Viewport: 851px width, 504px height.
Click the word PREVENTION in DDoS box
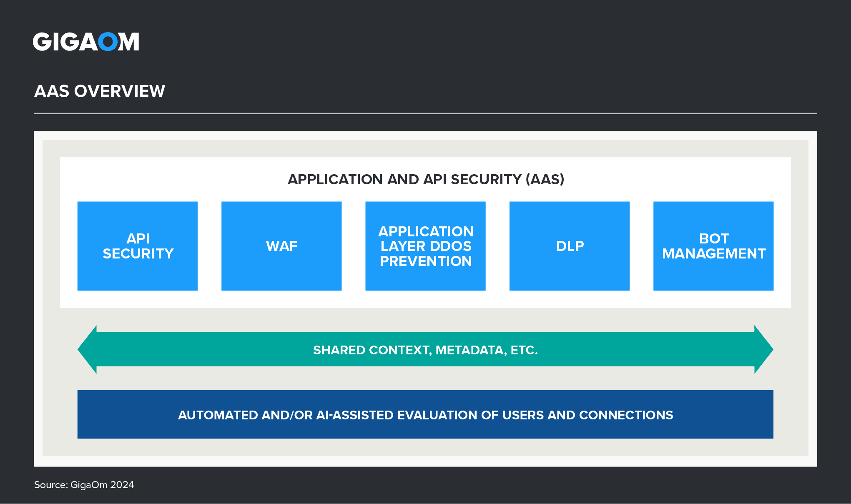pos(426,261)
